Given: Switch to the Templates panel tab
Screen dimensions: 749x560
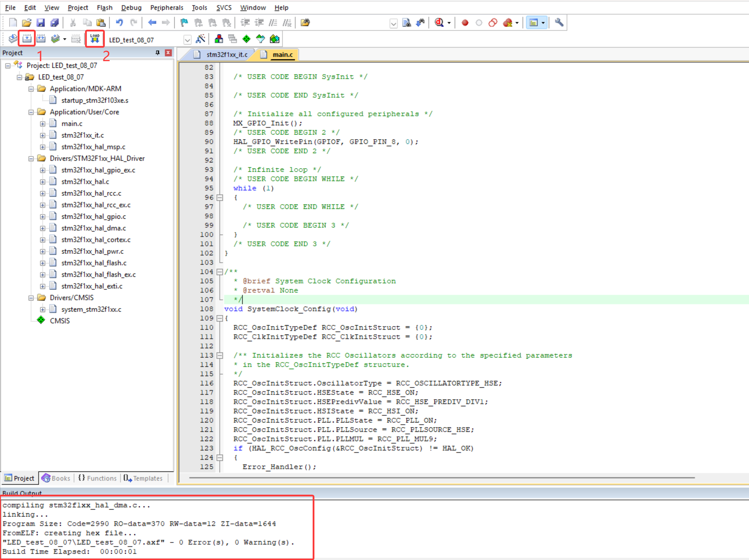Looking at the screenshot, I should [x=143, y=478].
